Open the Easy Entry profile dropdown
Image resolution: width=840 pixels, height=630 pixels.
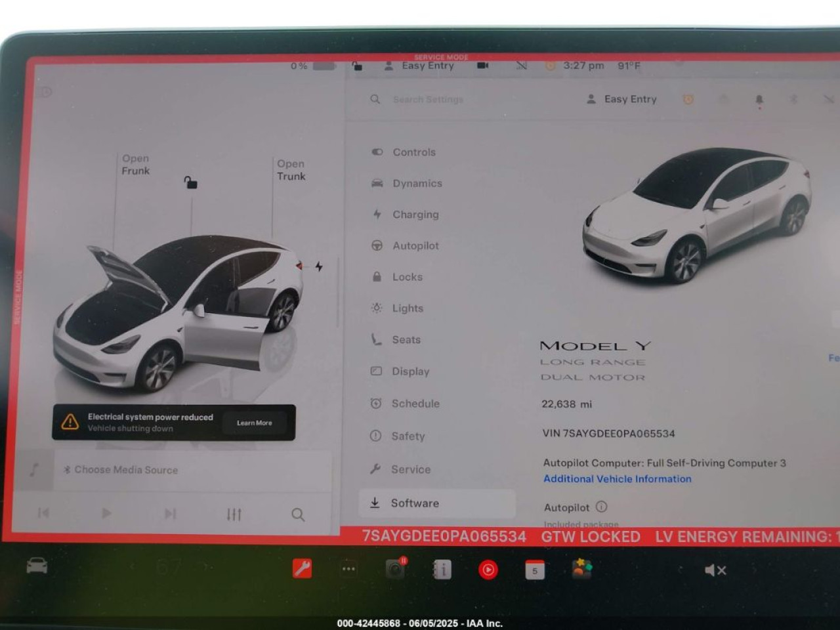[621, 99]
